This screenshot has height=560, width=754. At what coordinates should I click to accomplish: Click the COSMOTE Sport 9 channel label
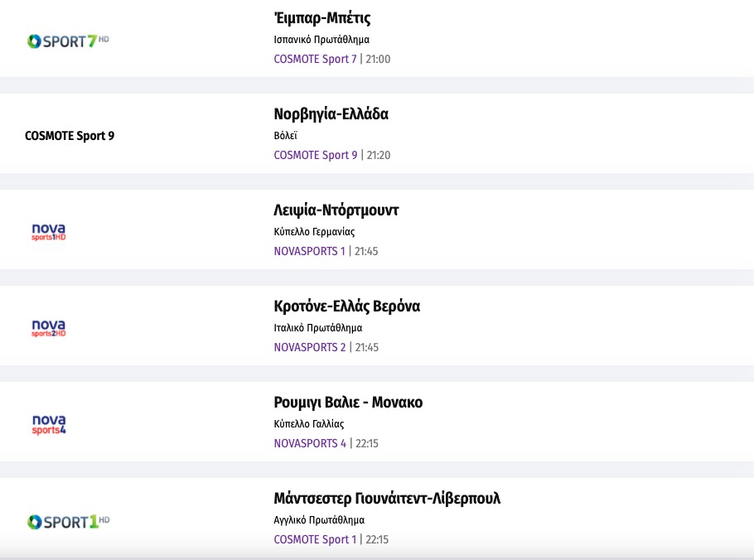click(x=70, y=136)
